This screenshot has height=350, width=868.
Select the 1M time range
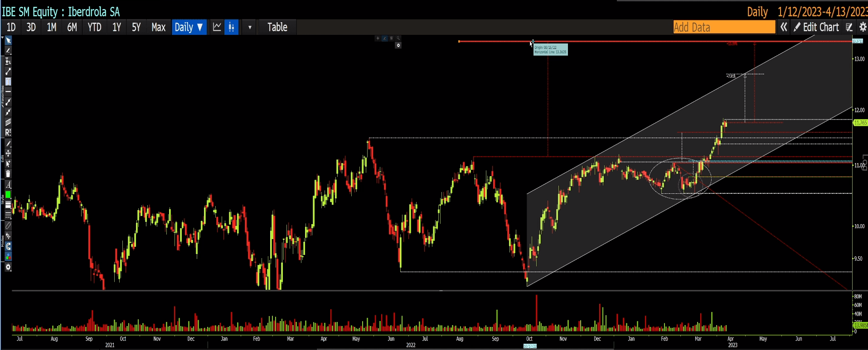pyautogui.click(x=52, y=27)
